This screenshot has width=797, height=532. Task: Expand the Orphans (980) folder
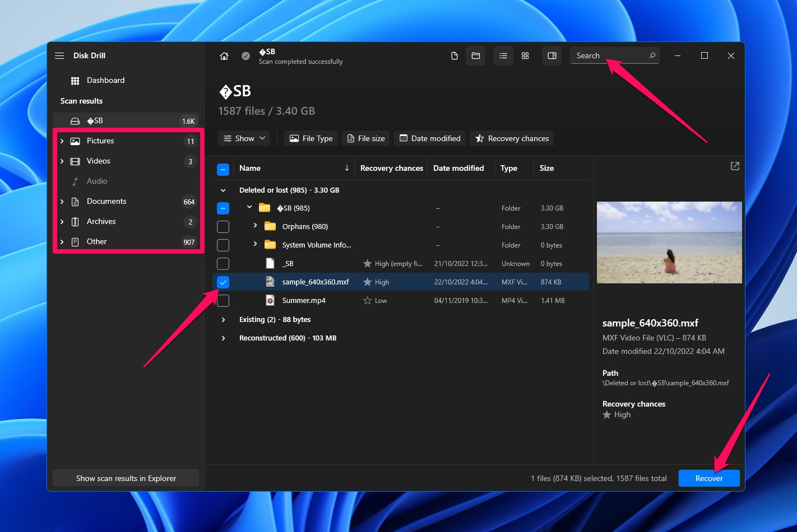[255, 226]
